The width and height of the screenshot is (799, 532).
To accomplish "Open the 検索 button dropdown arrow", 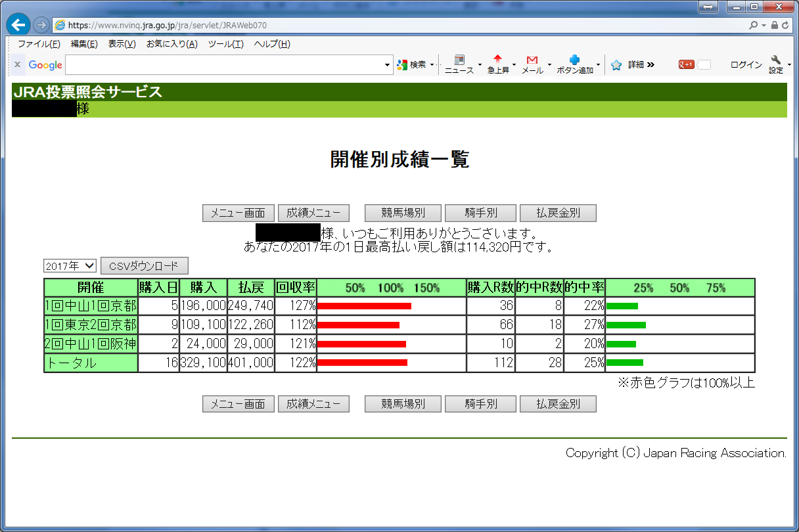I will point(432,65).
